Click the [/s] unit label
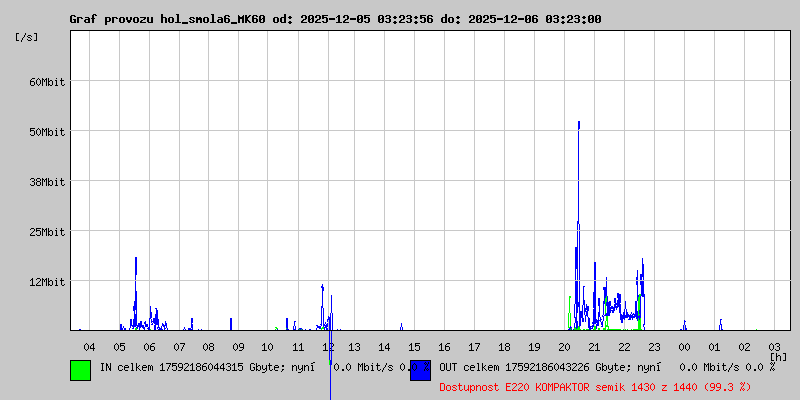Image resolution: width=800 pixels, height=400 pixels. tap(27, 36)
